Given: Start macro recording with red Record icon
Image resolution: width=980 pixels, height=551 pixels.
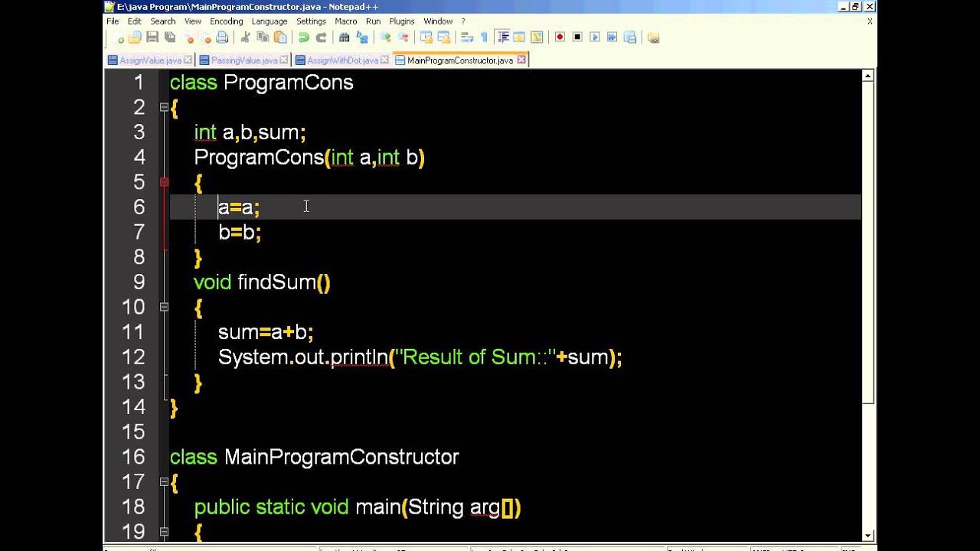Looking at the screenshot, I should [560, 37].
